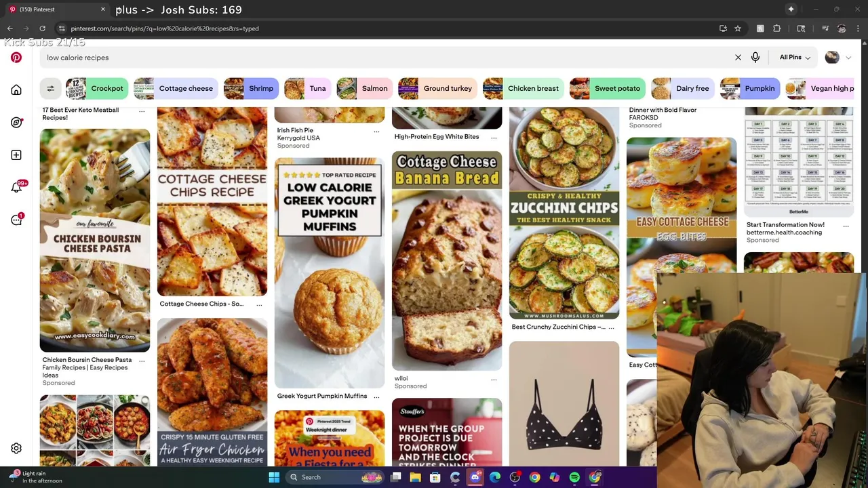This screenshot has width=868, height=488.
Task: Open the Pinterest profile avatar
Action: click(x=832, y=58)
